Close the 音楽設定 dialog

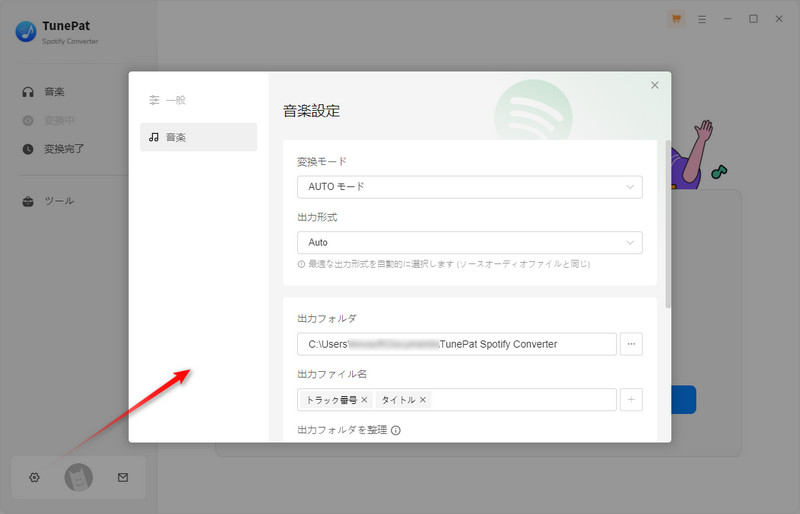tap(655, 85)
